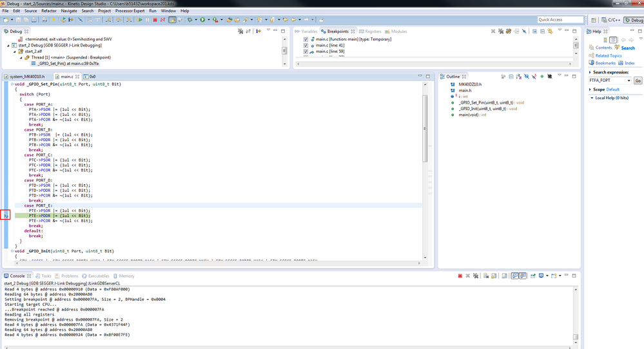This screenshot has width=644, height=349.
Task: Click the Quick Access input field
Action: (x=560, y=20)
